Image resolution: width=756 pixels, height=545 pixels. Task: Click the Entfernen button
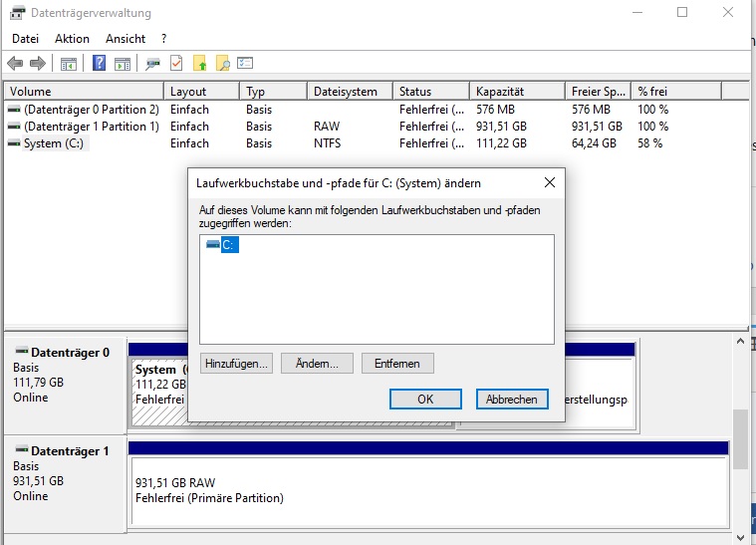tap(397, 364)
